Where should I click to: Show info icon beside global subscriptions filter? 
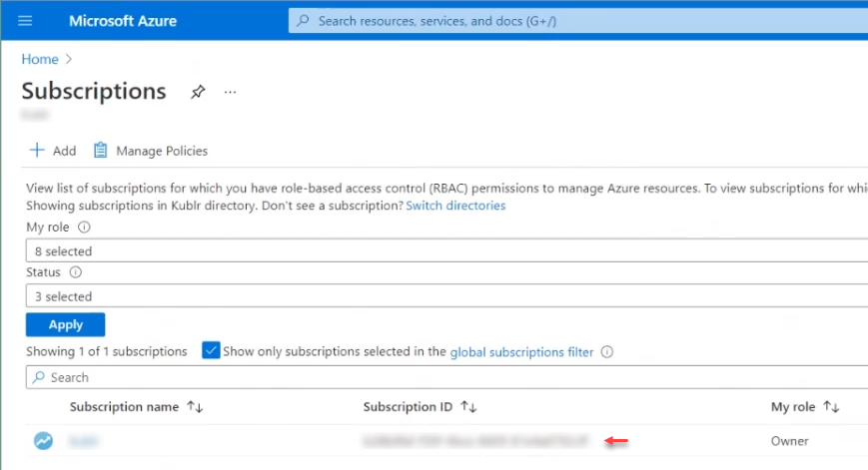pos(607,351)
